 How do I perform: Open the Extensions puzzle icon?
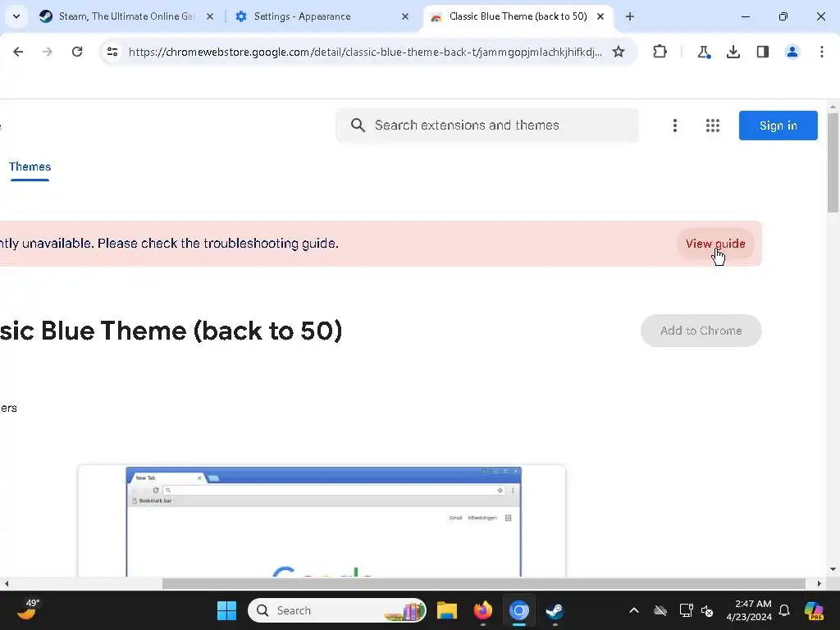[660, 52]
